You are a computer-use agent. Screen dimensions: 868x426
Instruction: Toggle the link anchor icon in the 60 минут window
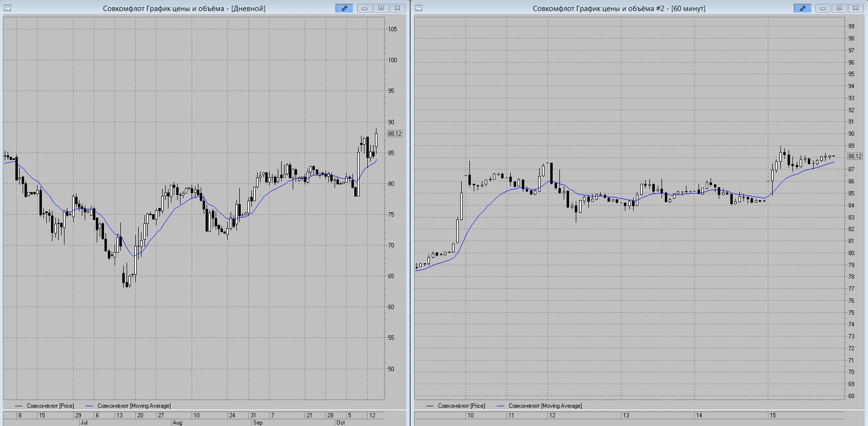803,8
